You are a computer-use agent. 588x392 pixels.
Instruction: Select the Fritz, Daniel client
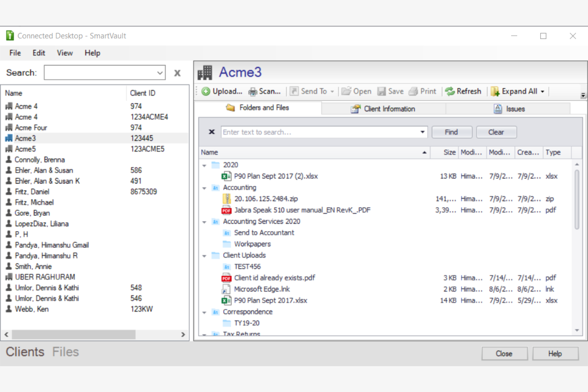tap(32, 191)
